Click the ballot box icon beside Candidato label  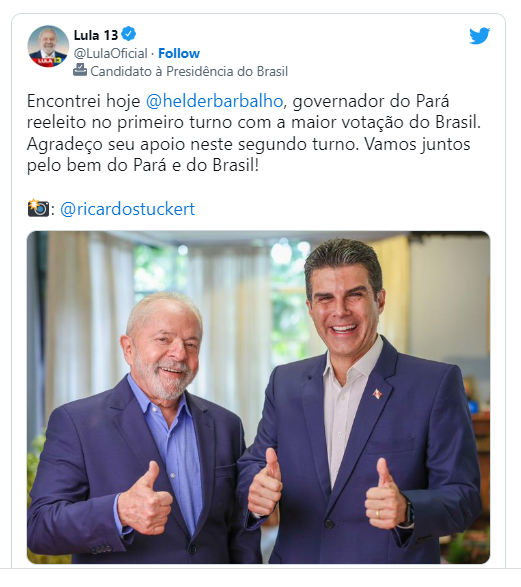coord(80,70)
